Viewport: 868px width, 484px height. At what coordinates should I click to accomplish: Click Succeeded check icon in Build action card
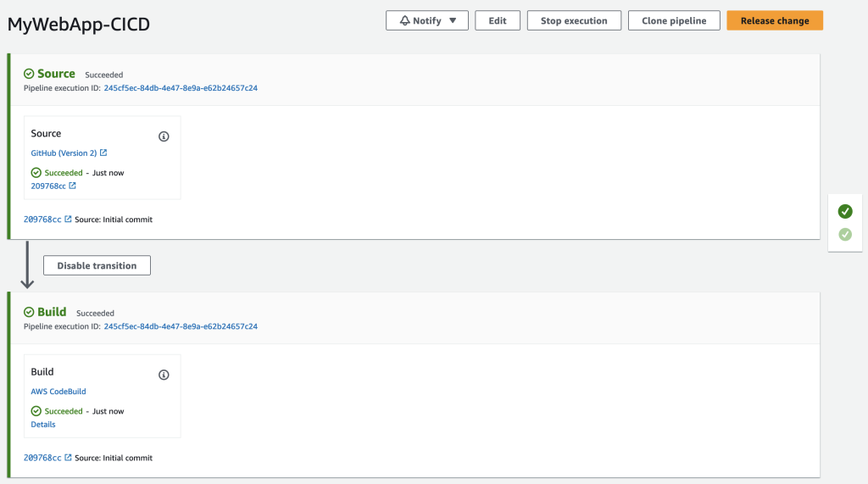[x=36, y=411]
